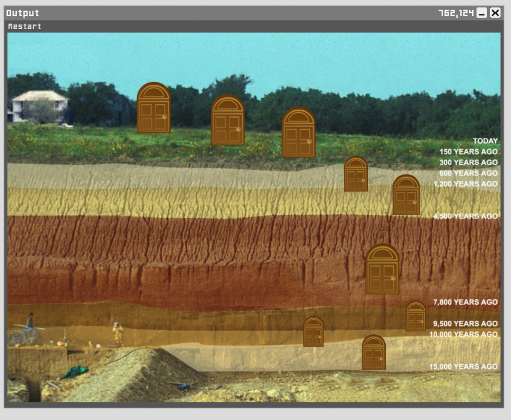Screen dimensions: 511x420
Task: Click the 9,500 YEARS AGO label
Action: click(466, 324)
